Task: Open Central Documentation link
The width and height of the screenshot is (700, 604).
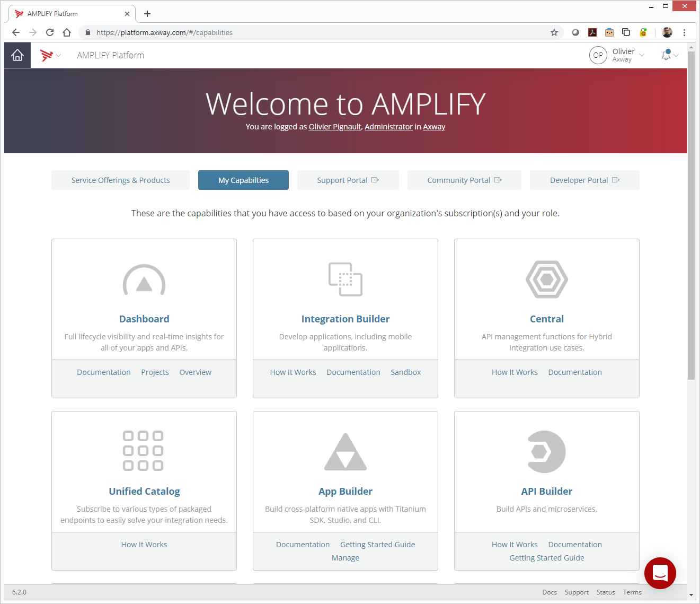Action: click(x=575, y=372)
